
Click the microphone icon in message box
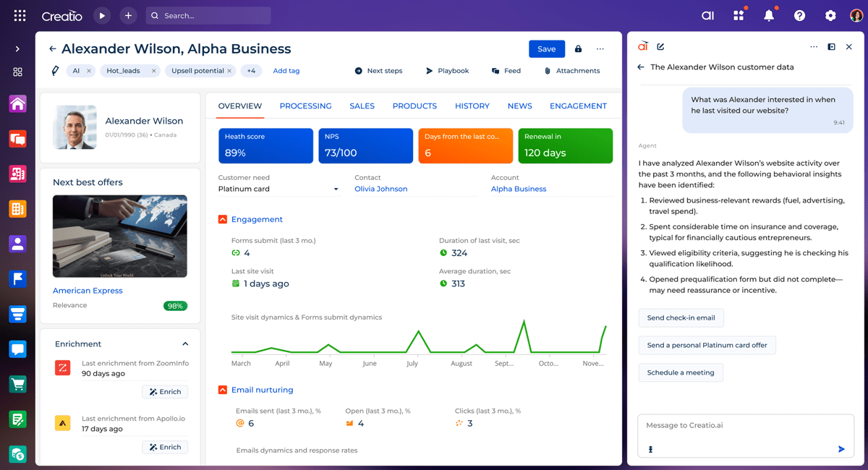(651, 449)
